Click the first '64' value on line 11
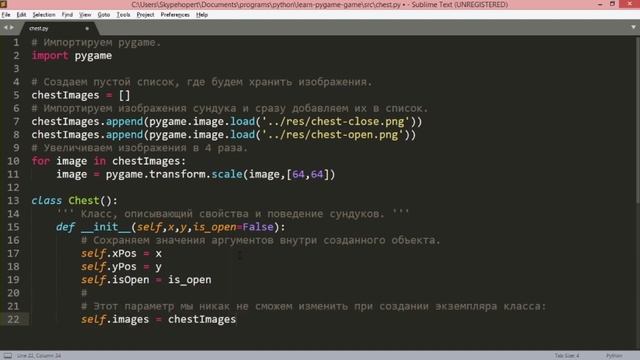The width and height of the screenshot is (640, 360). (298, 174)
